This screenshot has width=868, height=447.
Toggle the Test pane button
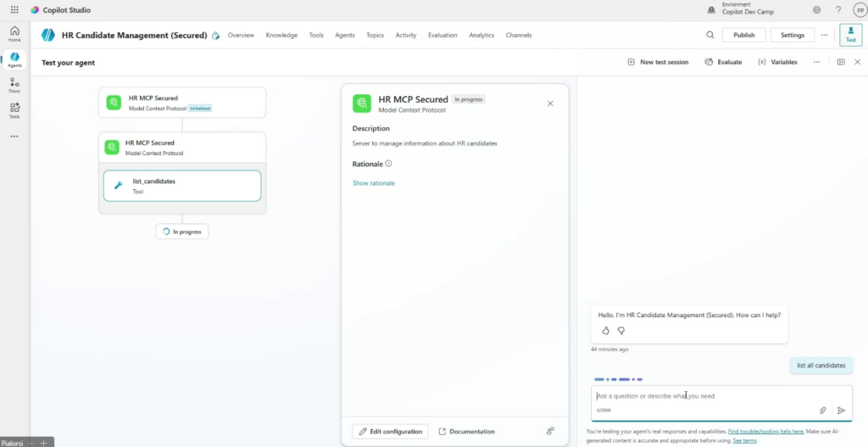click(x=851, y=35)
